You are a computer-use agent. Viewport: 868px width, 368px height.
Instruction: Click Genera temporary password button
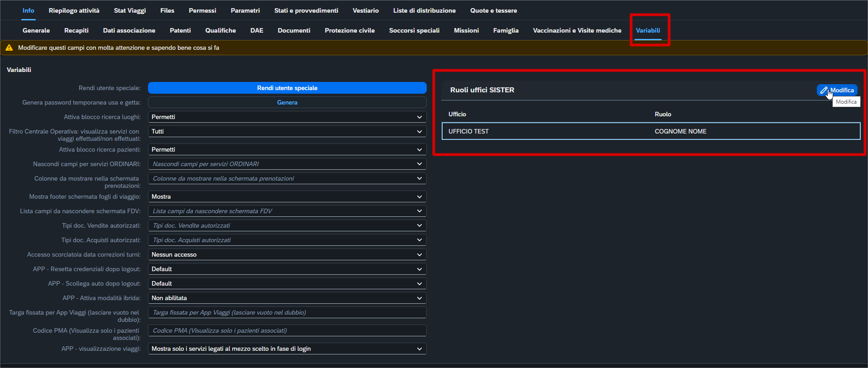tap(287, 103)
